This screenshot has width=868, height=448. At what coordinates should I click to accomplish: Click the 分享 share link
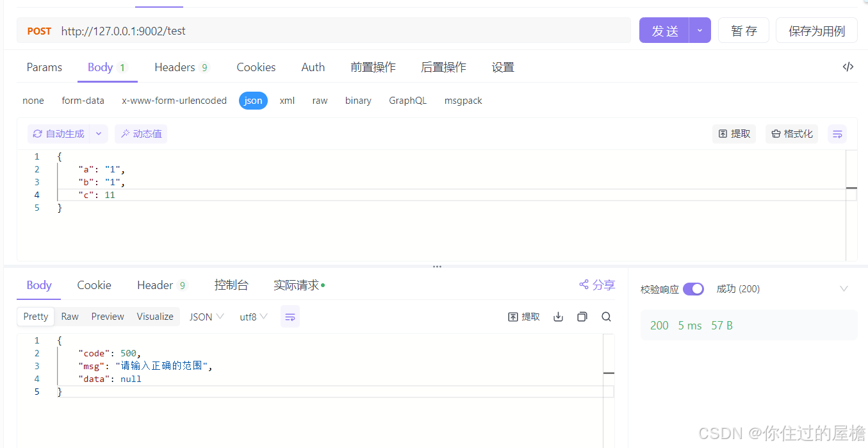[597, 285]
